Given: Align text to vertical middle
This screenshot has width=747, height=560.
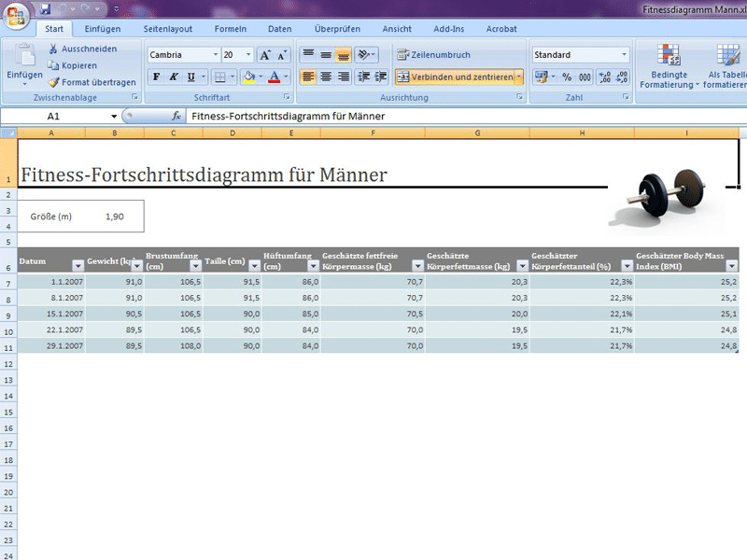Looking at the screenshot, I should coord(326,55).
